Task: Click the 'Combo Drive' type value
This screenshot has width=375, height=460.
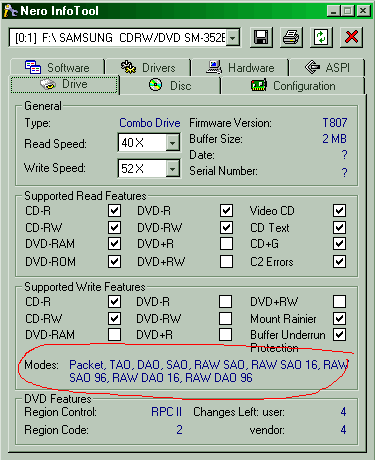Action: 150,123
